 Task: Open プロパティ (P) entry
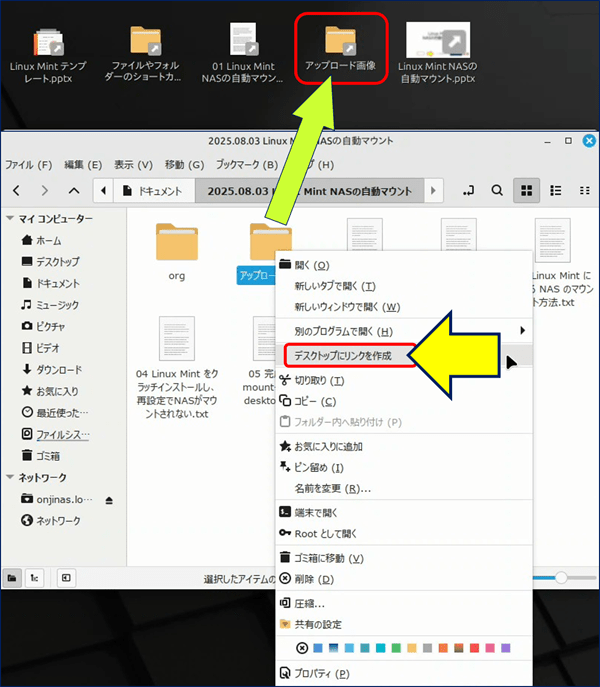pos(403,673)
